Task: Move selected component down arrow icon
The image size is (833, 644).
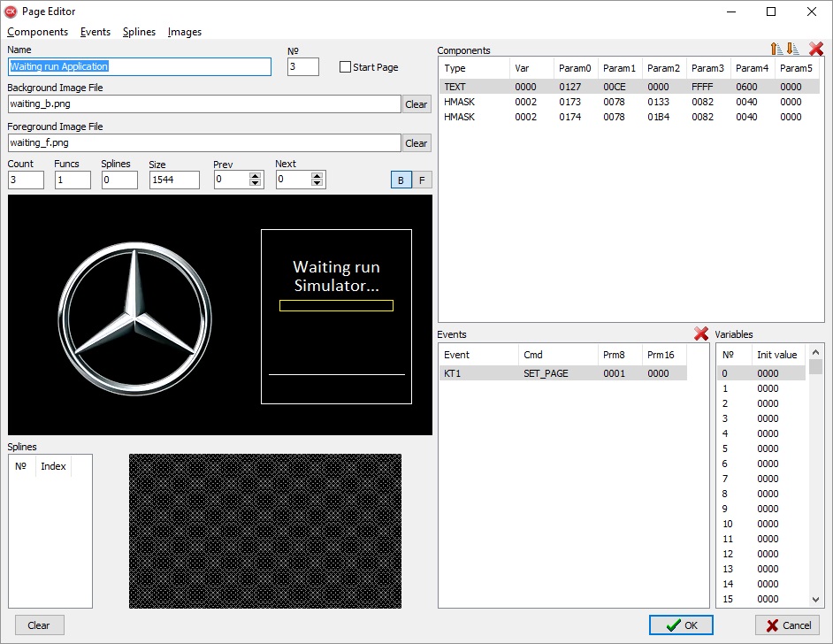Action: (x=792, y=49)
